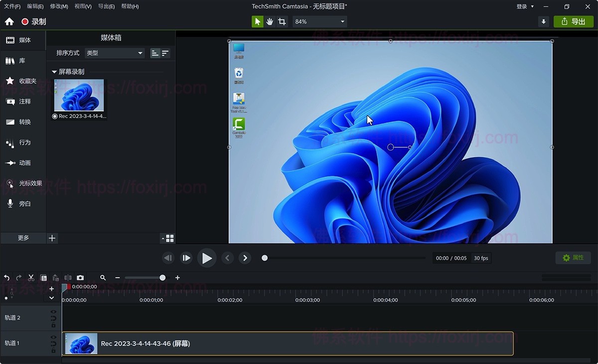This screenshot has height=364, width=598.
Task: Open the 旁白 narration panel
Action: (x=23, y=203)
